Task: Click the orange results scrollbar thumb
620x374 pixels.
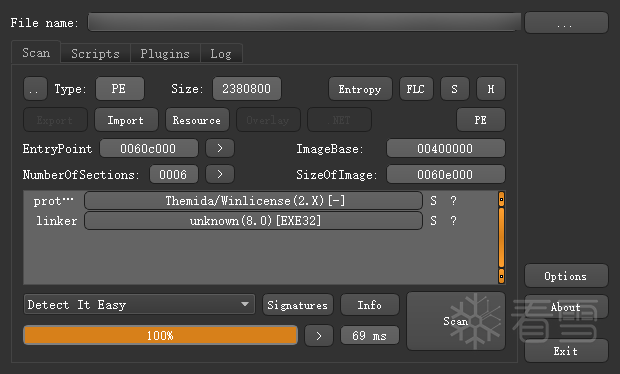Action: [501, 237]
